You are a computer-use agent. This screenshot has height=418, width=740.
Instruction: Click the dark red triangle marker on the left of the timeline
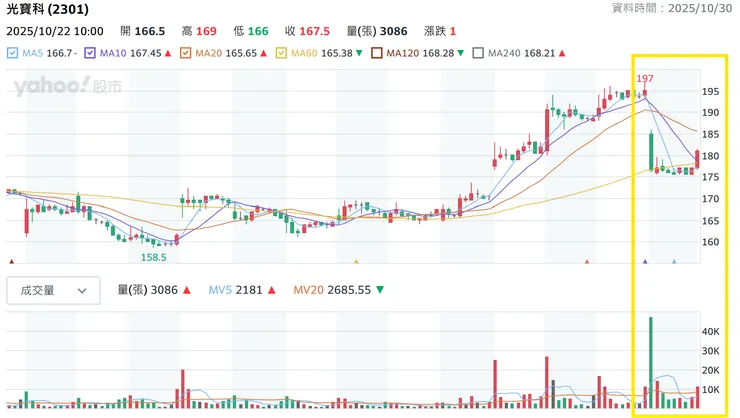[12, 261]
